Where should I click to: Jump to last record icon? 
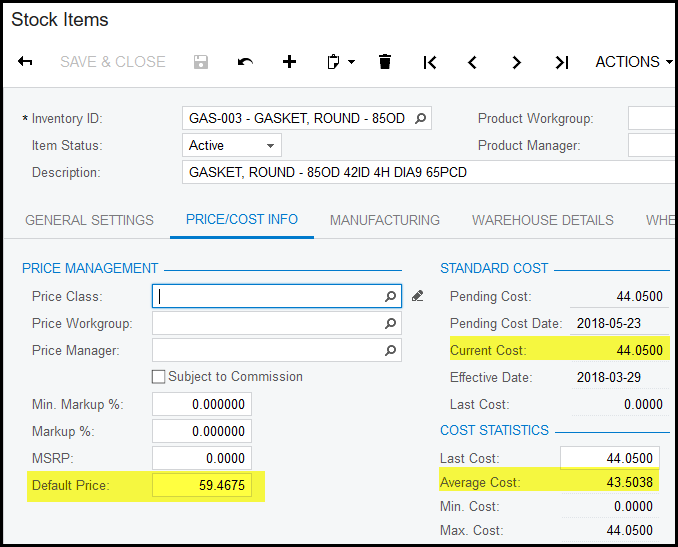561,62
